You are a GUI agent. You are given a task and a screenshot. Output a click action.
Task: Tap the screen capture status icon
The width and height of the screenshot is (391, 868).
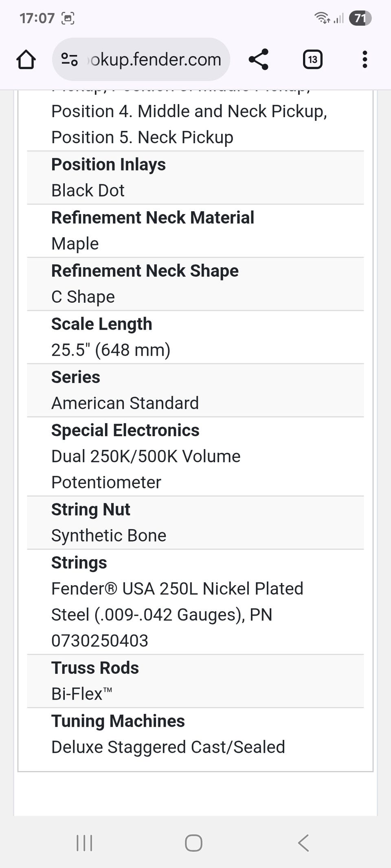point(68,18)
